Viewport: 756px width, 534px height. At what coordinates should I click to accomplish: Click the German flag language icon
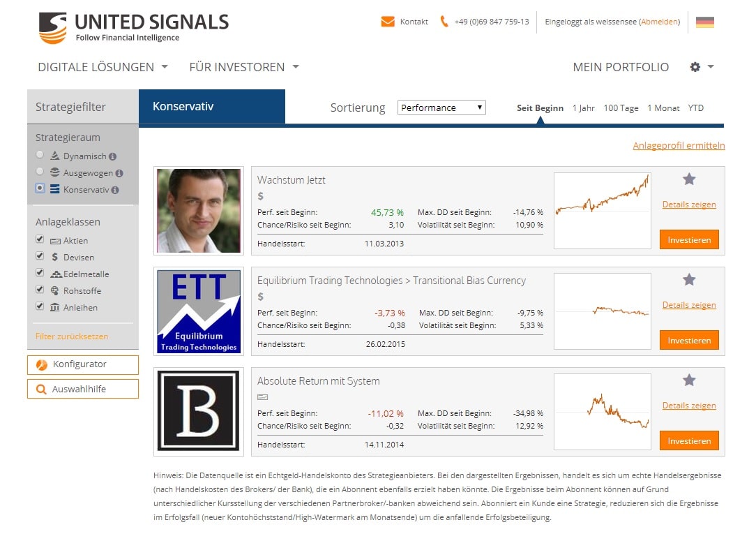coord(705,22)
